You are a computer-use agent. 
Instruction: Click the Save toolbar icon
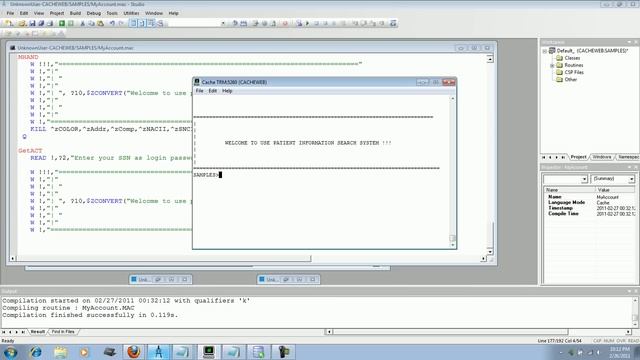[32, 24]
